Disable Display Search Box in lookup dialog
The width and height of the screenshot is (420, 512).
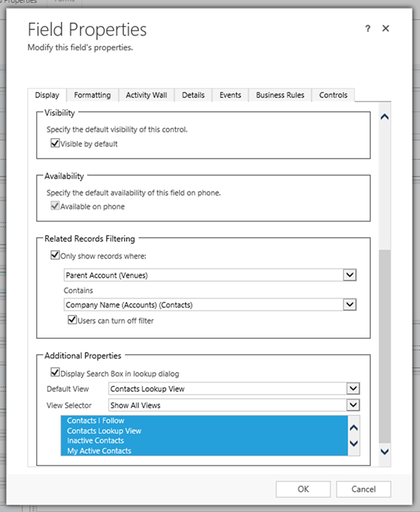coord(55,373)
